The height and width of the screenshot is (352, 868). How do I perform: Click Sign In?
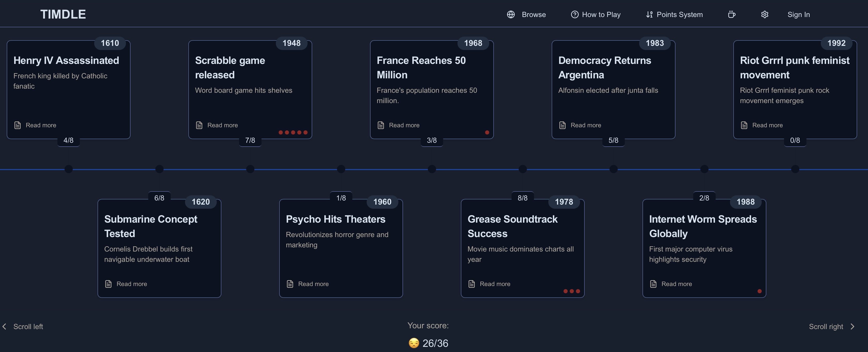click(798, 14)
